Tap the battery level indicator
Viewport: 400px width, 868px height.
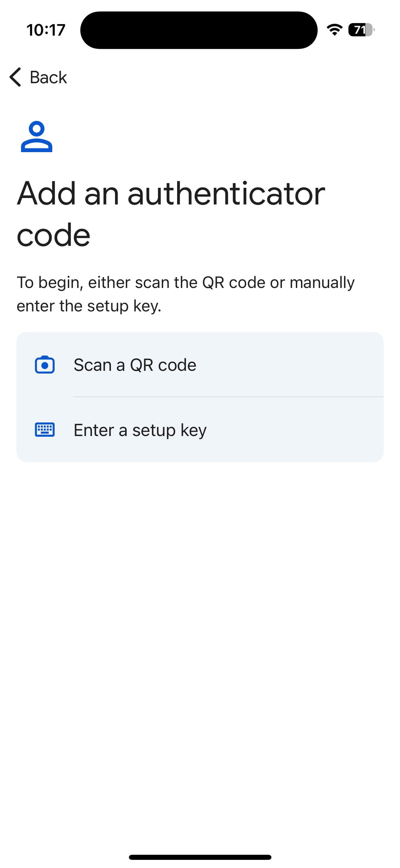pos(361,30)
